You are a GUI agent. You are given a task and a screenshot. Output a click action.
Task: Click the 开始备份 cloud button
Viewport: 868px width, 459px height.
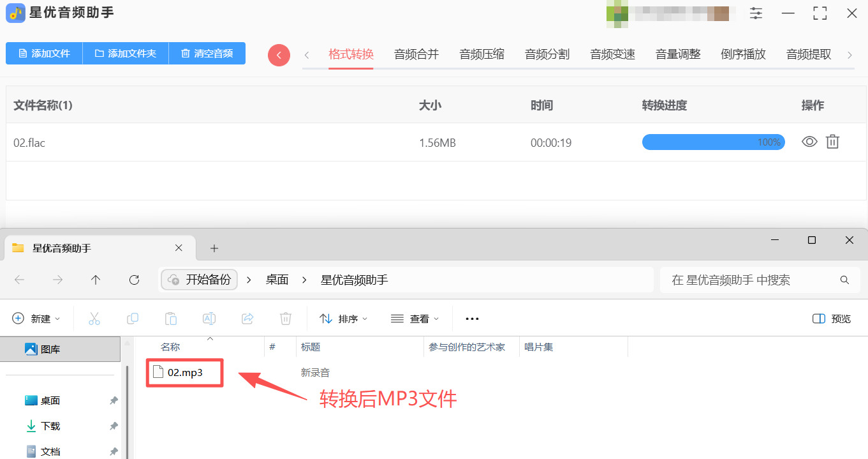tap(200, 280)
